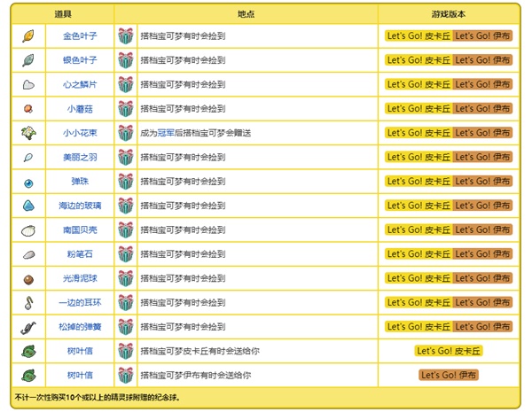
Task: Open the 南国贝壳 item link
Action: [80, 229]
